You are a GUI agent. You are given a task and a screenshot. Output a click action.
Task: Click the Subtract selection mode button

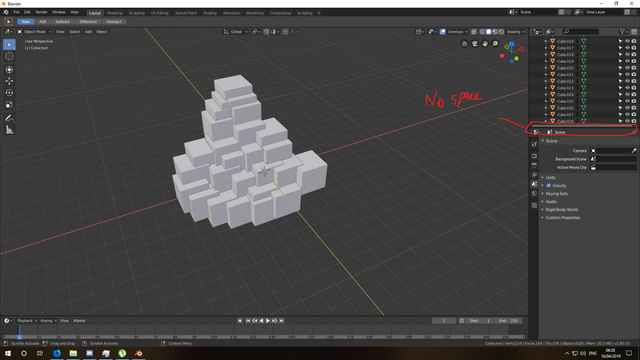[x=62, y=22]
